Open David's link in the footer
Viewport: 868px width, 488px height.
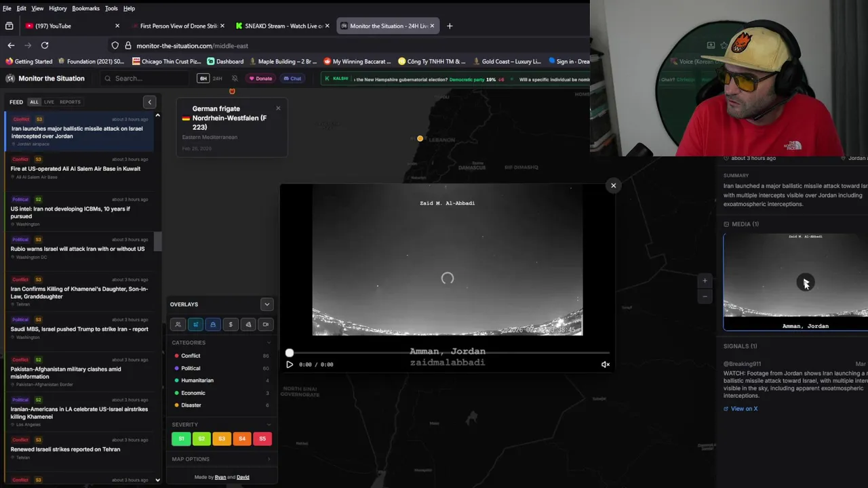(x=243, y=477)
